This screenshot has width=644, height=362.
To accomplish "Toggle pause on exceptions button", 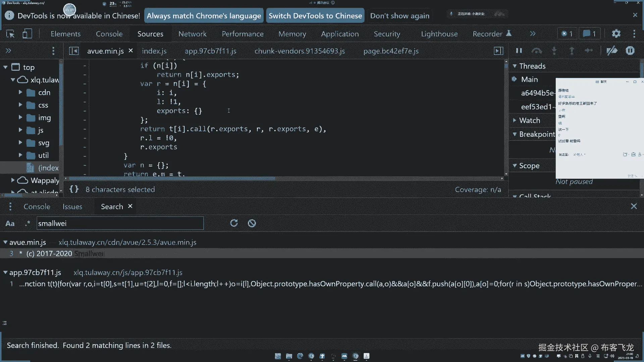I will [630, 51].
